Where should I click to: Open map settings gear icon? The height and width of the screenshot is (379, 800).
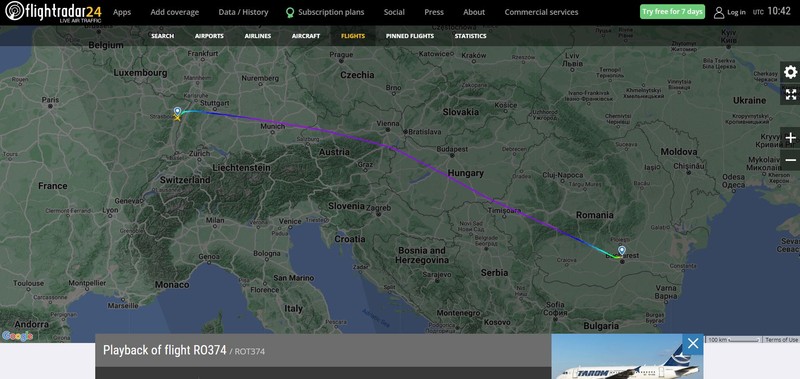(x=790, y=72)
